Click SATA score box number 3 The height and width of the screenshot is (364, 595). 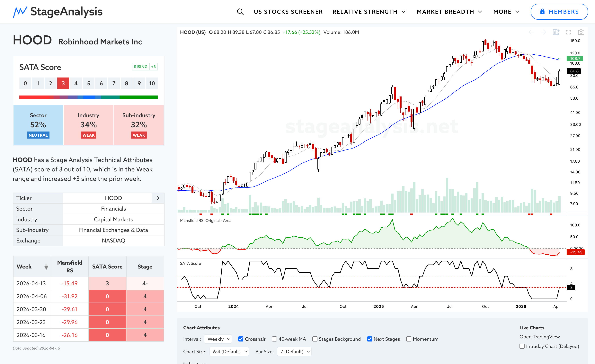coord(63,83)
